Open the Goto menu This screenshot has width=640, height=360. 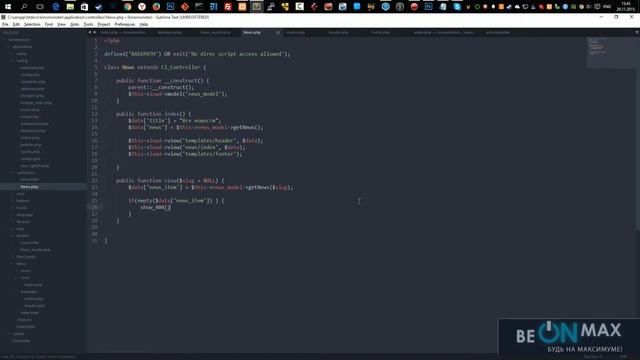click(74, 24)
